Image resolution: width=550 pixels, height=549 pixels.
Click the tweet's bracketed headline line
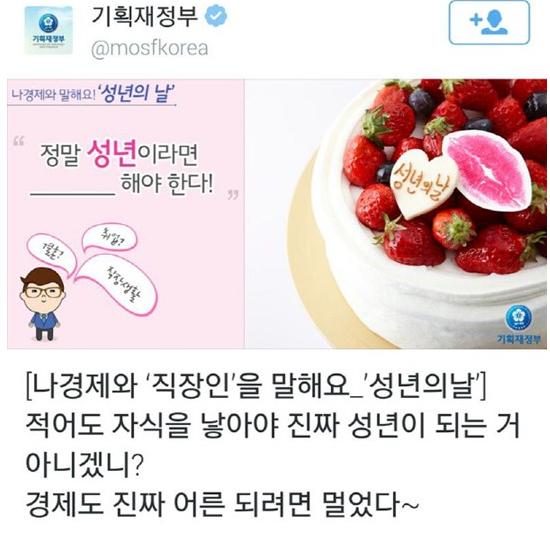click(256, 387)
